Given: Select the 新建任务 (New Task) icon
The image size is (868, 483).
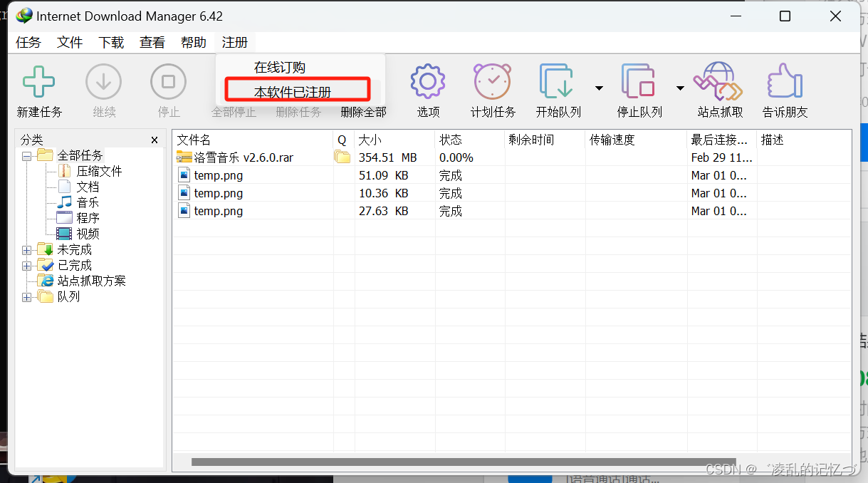Looking at the screenshot, I should (39, 84).
